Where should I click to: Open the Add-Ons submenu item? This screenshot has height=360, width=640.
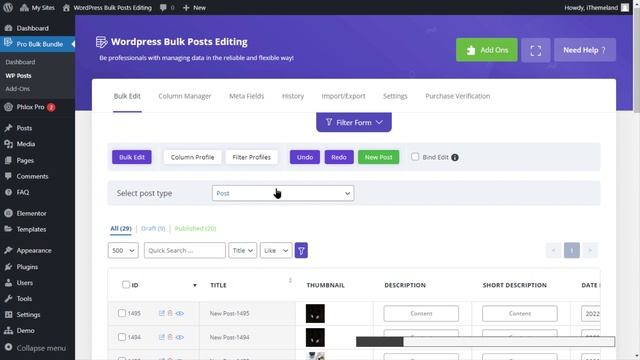point(18,89)
